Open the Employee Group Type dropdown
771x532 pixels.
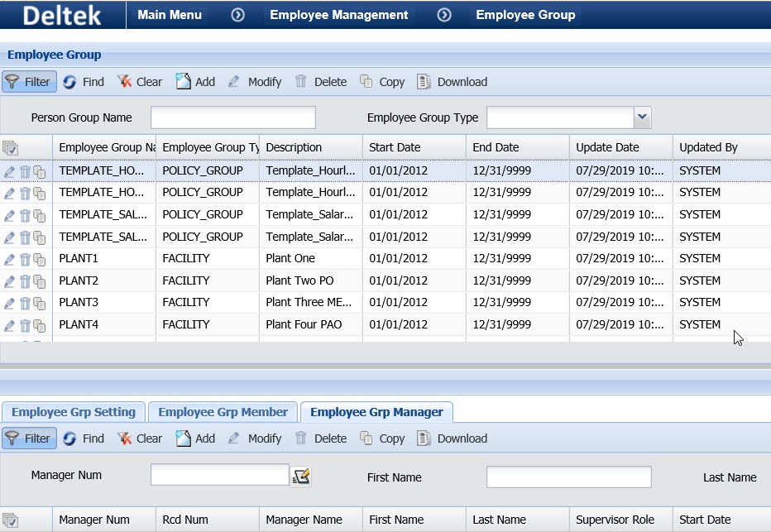click(x=642, y=117)
